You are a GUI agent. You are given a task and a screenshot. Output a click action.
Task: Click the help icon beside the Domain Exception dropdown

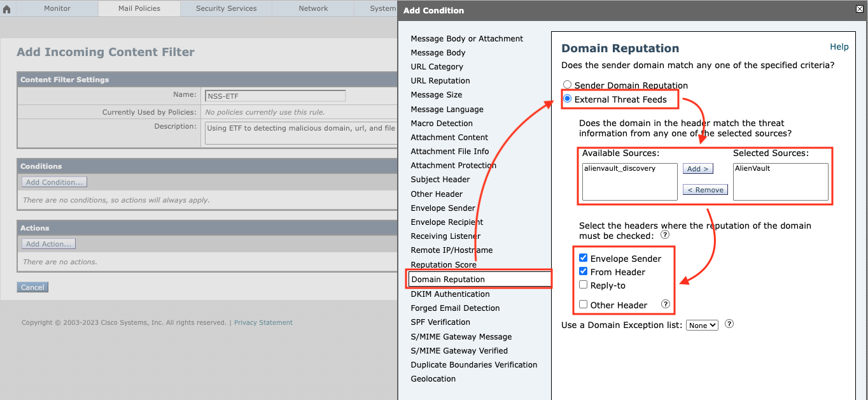(729, 324)
